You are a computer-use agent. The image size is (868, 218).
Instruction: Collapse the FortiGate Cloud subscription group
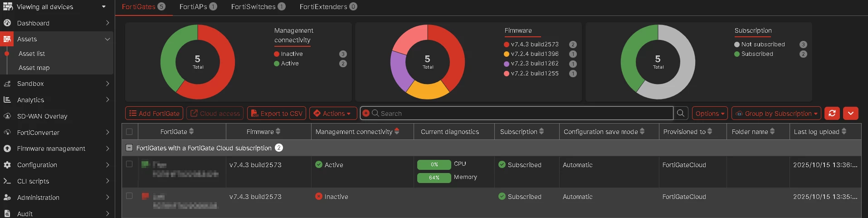129,148
